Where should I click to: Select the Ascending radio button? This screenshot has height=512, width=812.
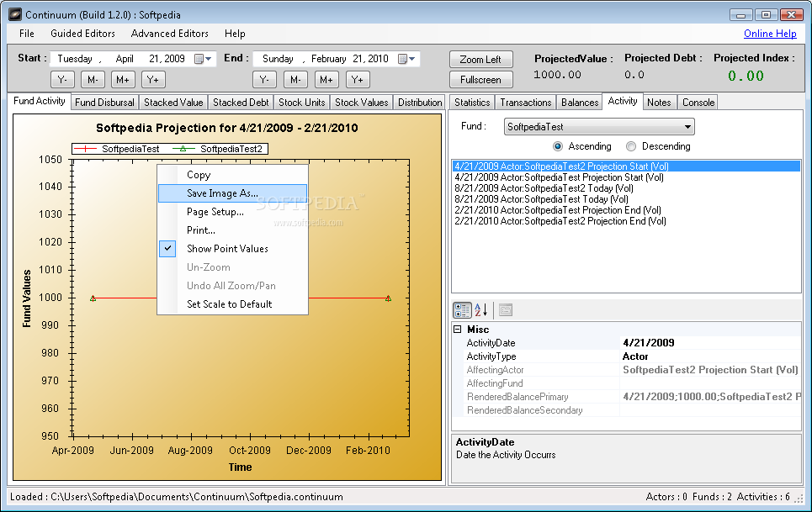(558, 146)
